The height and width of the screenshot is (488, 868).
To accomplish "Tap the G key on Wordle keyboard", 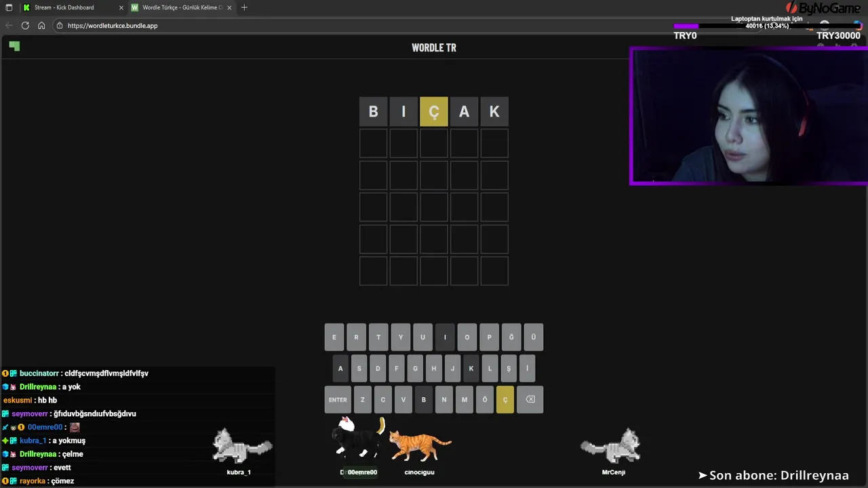I will pos(415,368).
